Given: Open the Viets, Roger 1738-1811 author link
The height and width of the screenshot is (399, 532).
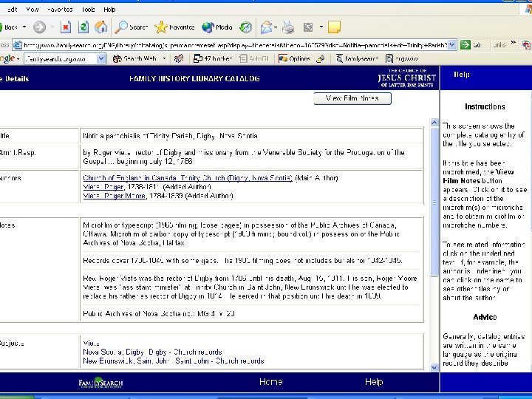Looking at the screenshot, I should click(x=103, y=187).
